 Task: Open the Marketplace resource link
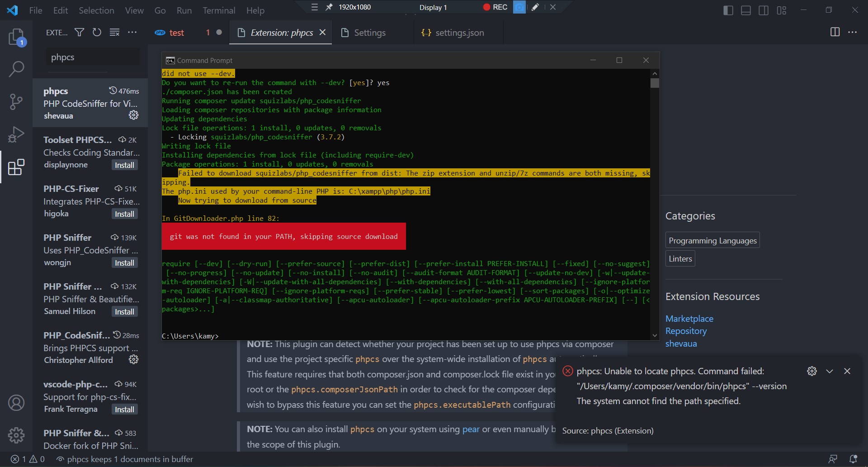[x=689, y=319]
